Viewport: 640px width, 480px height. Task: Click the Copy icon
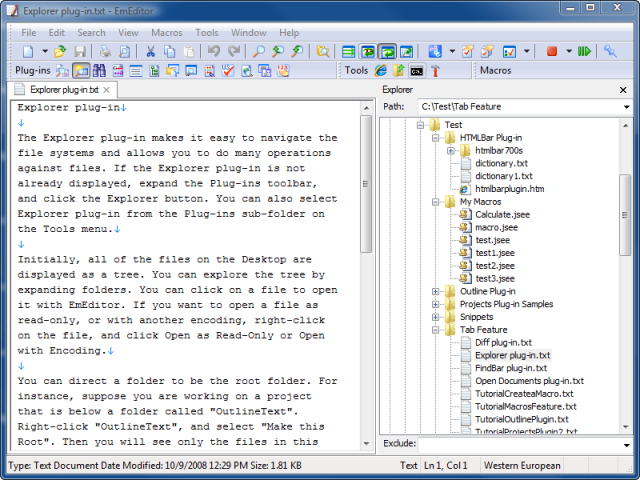click(169, 51)
